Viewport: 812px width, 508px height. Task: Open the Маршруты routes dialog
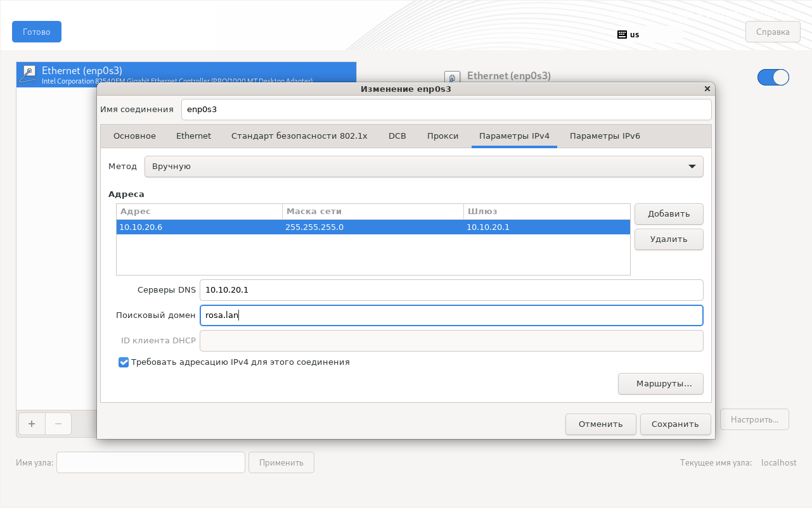(661, 384)
